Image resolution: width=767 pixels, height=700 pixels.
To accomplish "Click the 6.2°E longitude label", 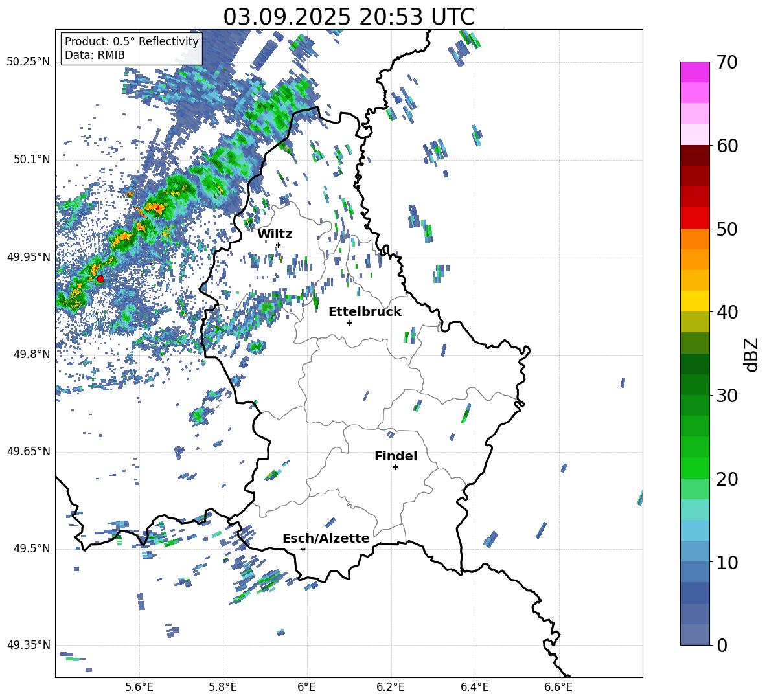I will [391, 687].
